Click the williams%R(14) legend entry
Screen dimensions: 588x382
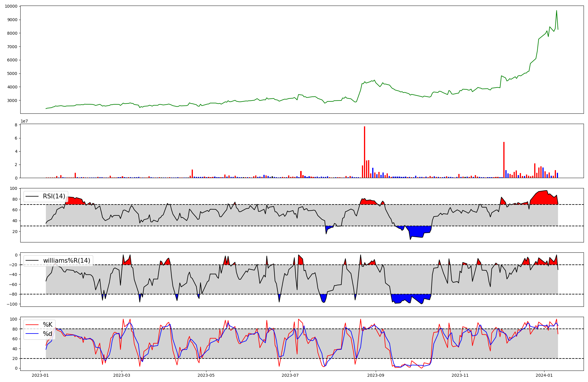(x=67, y=261)
